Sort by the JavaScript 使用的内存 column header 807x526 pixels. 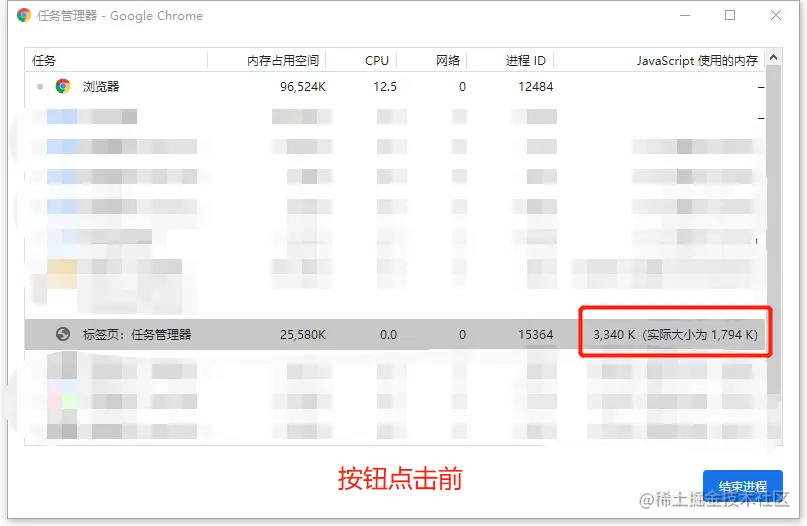(x=660, y=60)
